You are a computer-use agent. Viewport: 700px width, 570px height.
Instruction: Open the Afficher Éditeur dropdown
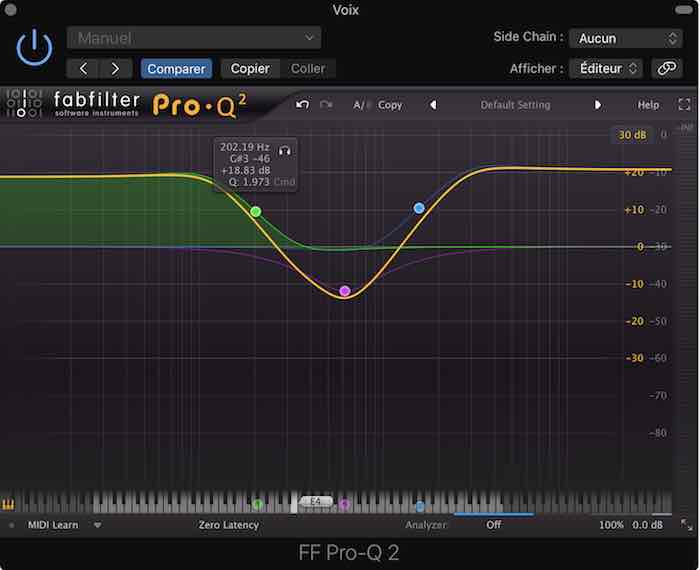tap(606, 69)
